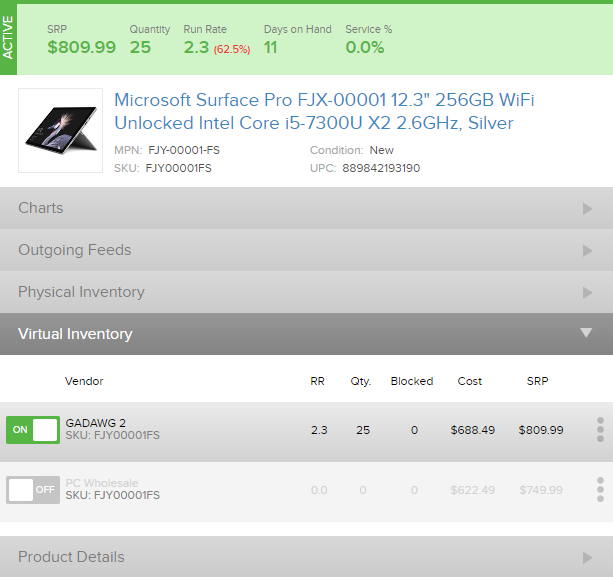Click the Surface Pro product thumbnail
The image size is (613, 577).
[x=61, y=131]
